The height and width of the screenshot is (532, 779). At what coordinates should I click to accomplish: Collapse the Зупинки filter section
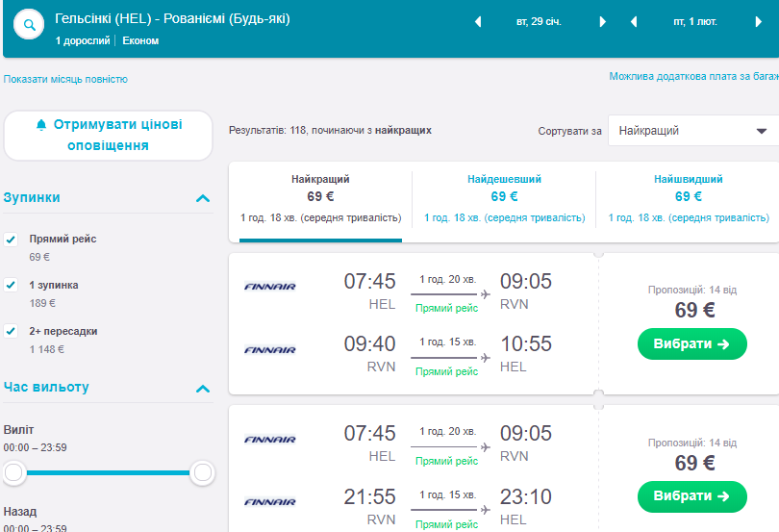[x=202, y=198]
